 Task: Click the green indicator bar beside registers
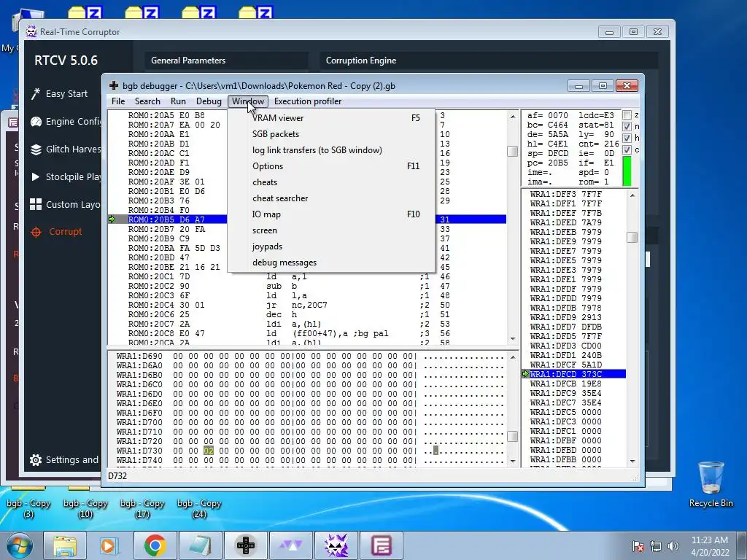point(627,171)
